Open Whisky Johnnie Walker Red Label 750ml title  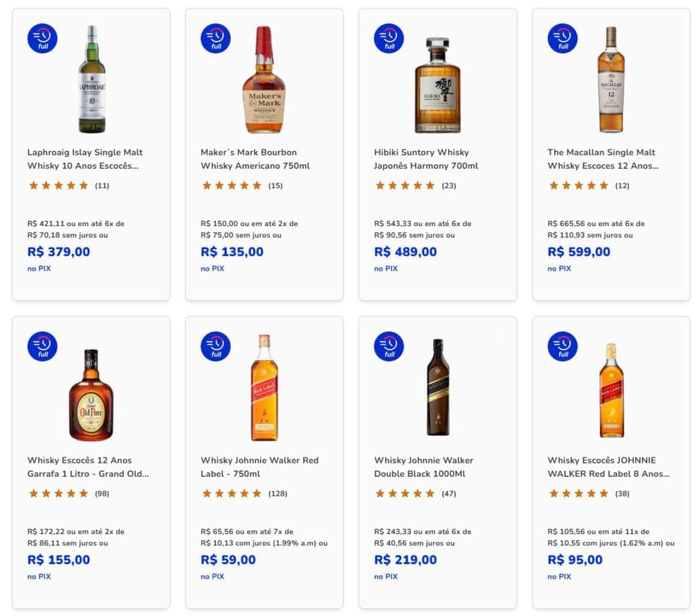[x=260, y=467]
